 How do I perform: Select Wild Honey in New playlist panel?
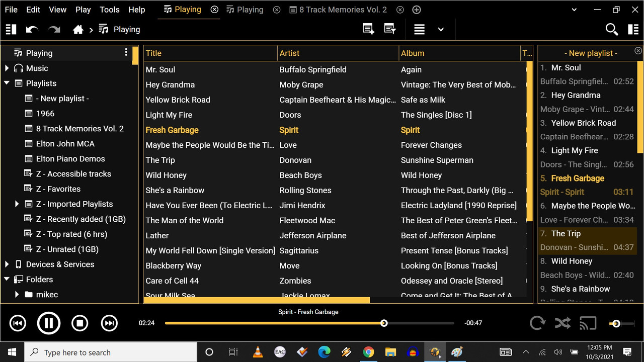pyautogui.click(x=572, y=261)
